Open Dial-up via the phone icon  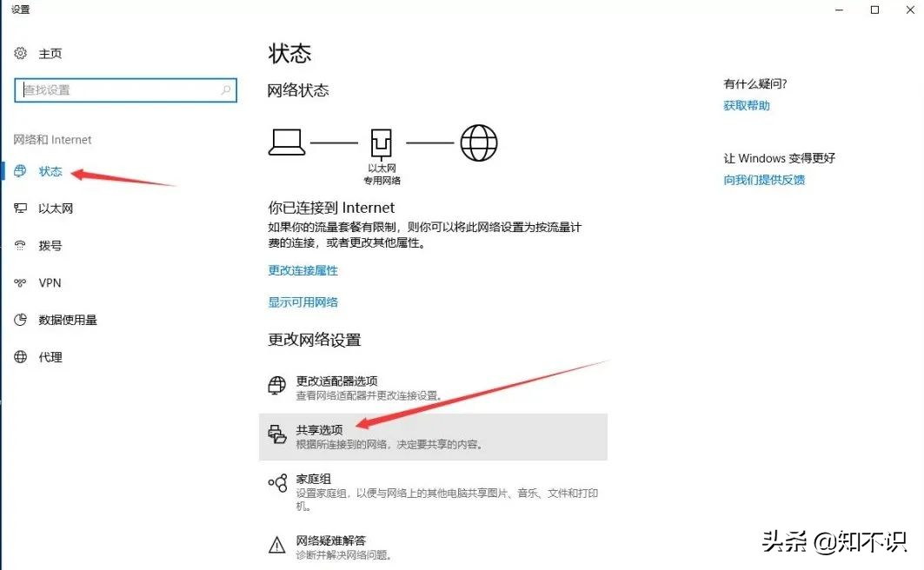pos(20,245)
